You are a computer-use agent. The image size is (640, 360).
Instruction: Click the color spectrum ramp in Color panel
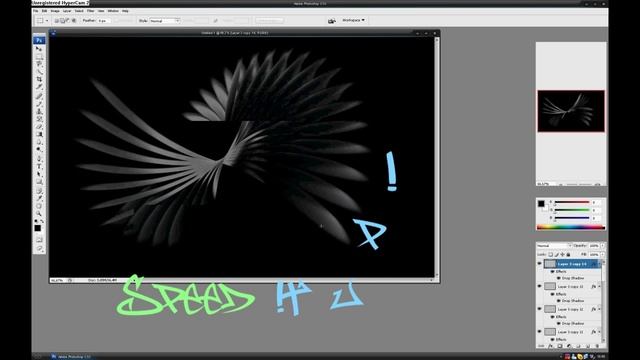click(571, 227)
